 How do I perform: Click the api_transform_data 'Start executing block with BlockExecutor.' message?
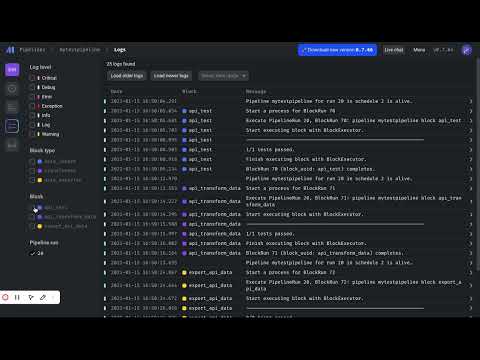(x=304, y=214)
